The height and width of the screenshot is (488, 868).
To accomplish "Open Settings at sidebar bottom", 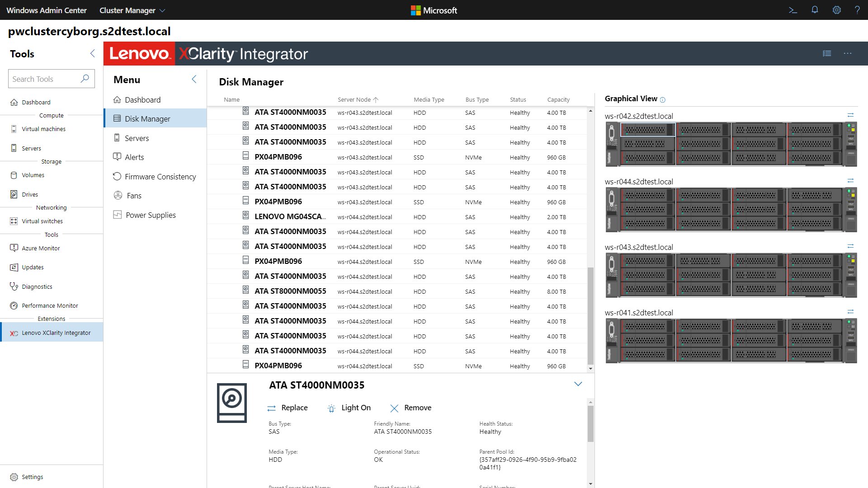I will [x=52, y=477].
